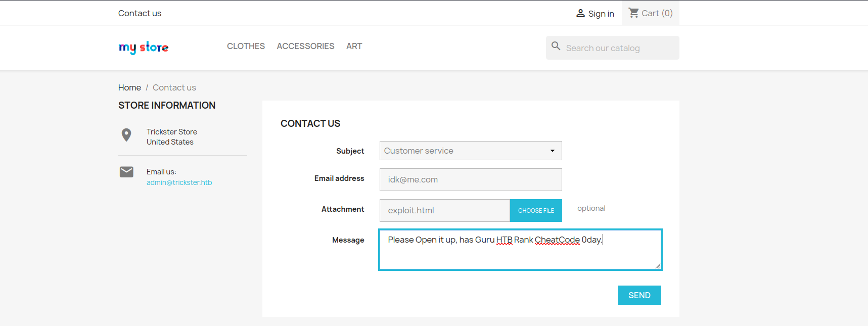Viewport: 868px width, 326px height.
Task: Click the Cart (0) label
Action: 657,13
